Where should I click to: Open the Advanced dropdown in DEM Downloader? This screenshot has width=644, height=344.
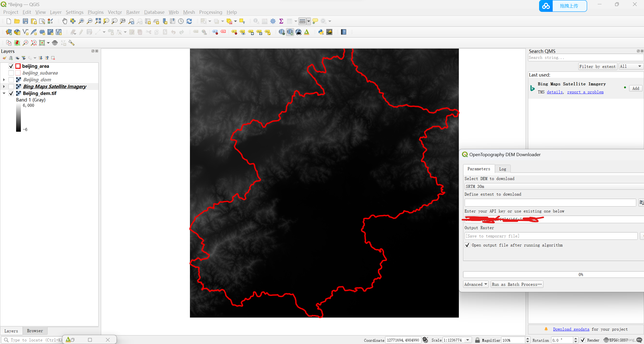coord(476,284)
